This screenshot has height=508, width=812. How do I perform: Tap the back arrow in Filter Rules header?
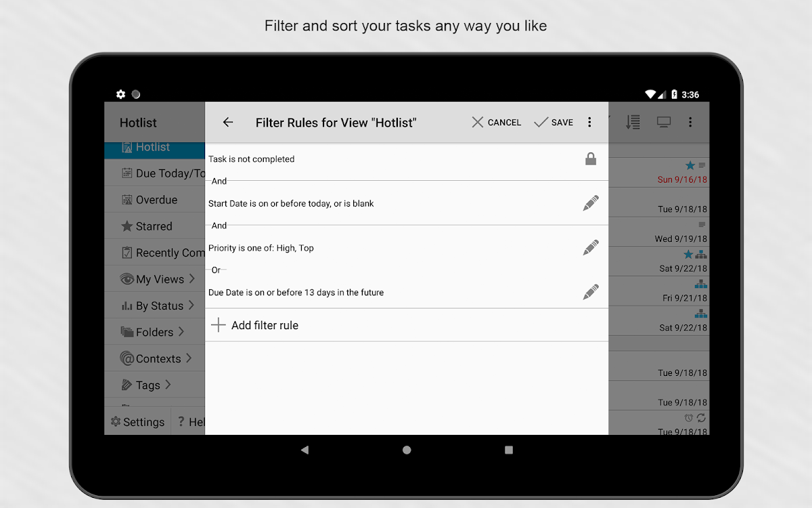click(x=228, y=123)
